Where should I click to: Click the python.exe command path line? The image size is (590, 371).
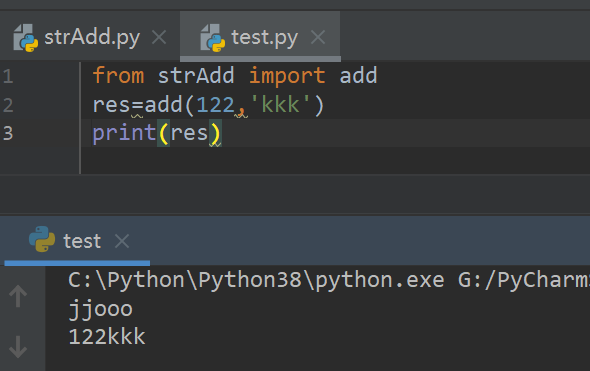(328, 281)
